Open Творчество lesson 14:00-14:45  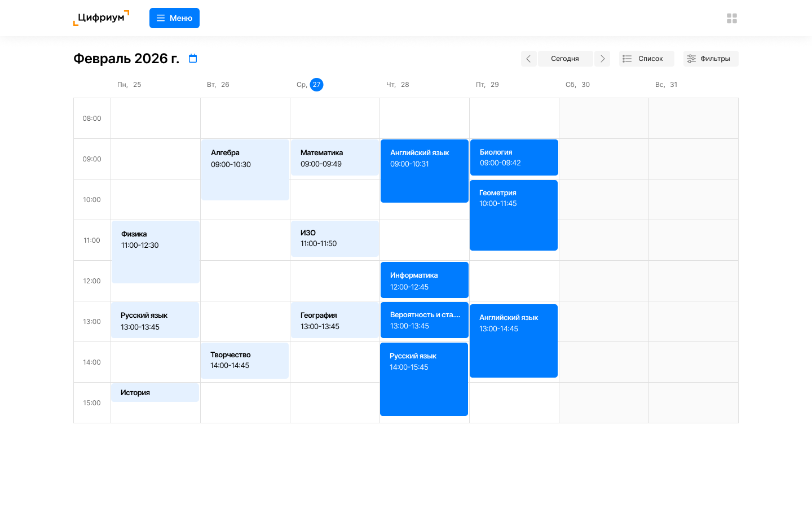click(x=245, y=360)
